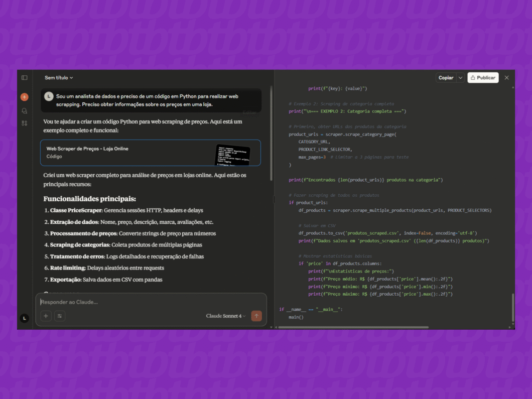Click the code panel vertical scrollbar
The width and height of the screenshot is (532, 399).
tap(513, 307)
